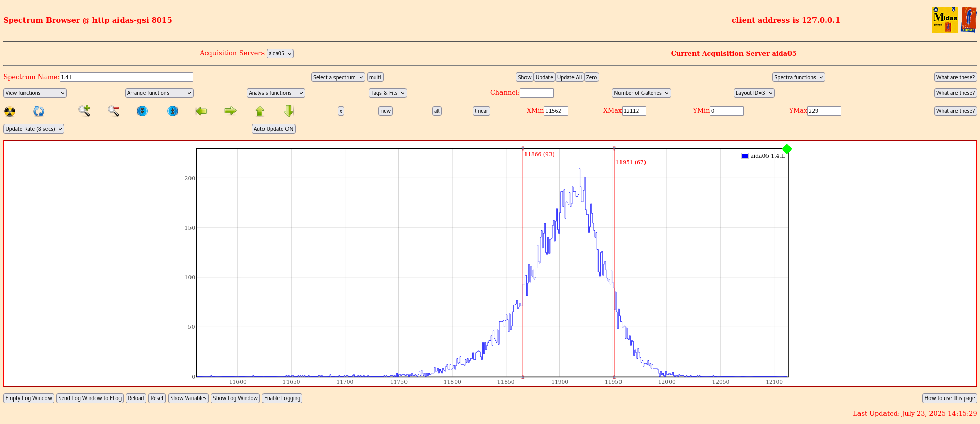Focus the XMin input field
Viewport: 980px width, 424px height.
pyautogui.click(x=556, y=111)
